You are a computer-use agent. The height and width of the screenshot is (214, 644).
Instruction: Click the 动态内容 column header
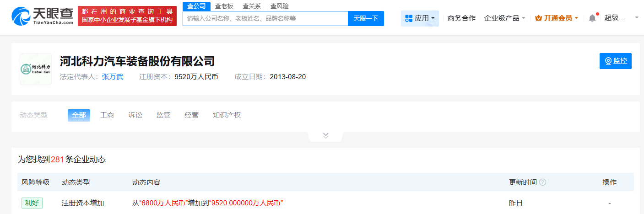tap(146, 182)
